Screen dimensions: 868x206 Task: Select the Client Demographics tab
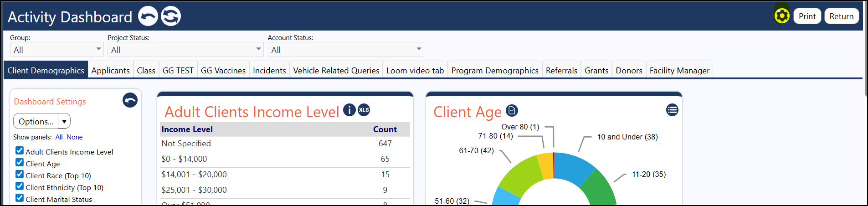tap(46, 70)
